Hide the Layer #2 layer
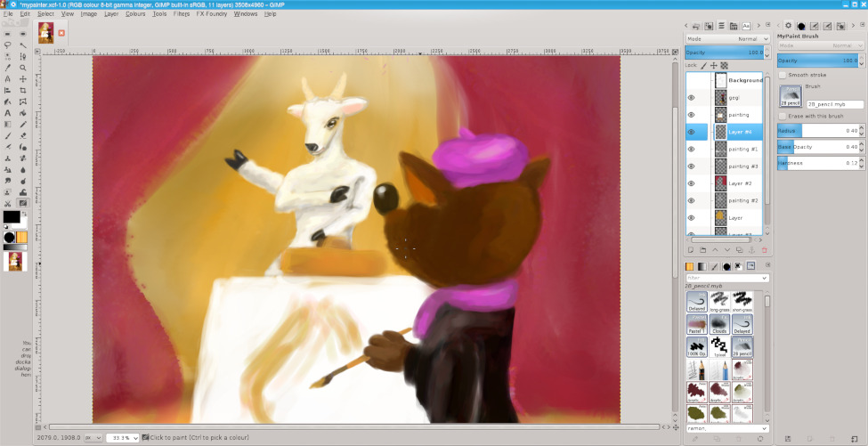Screen dimensions: 868x446 click(x=692, y=183)
